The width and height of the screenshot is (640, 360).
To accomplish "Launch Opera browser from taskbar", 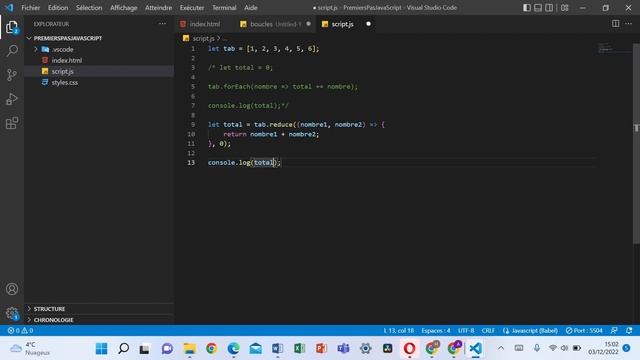I will (x=409, y=349).
